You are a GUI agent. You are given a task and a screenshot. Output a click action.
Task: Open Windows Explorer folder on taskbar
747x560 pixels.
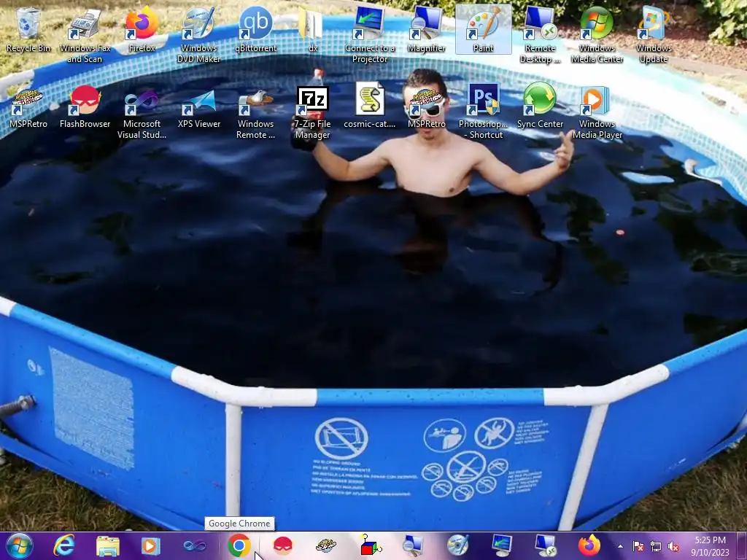tap(108, 545)
